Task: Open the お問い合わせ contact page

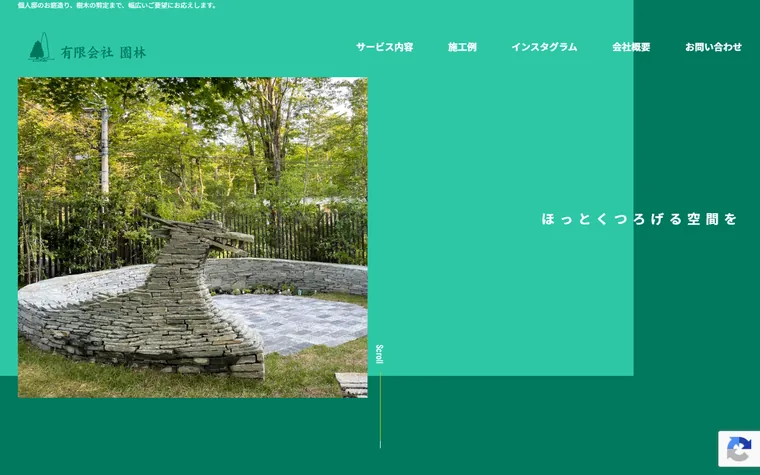Action: [713, 47]
